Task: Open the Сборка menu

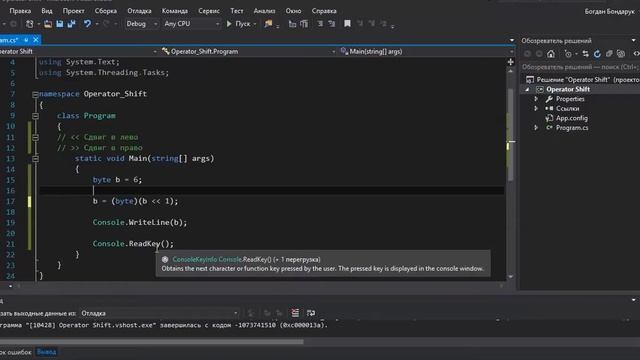Action: click(x=106, y=11)
